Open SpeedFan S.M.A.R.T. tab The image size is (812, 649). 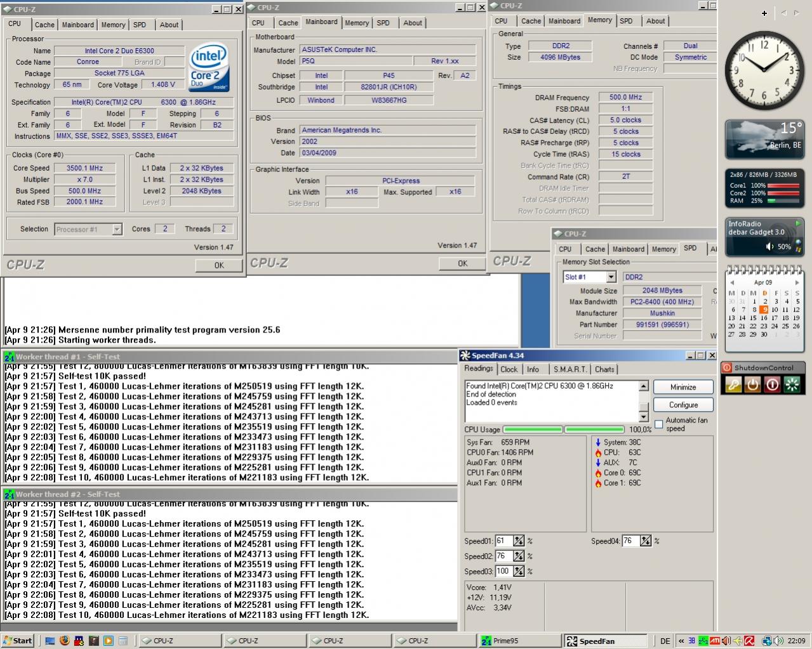(x=569, y=369)
